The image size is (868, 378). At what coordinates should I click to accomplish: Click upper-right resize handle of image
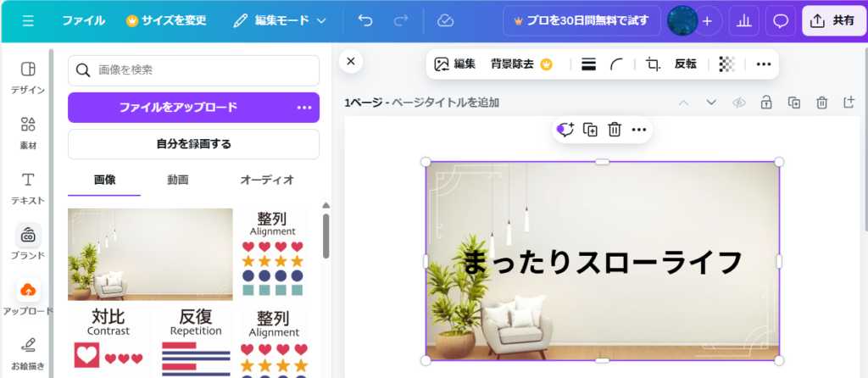point(779,162)
